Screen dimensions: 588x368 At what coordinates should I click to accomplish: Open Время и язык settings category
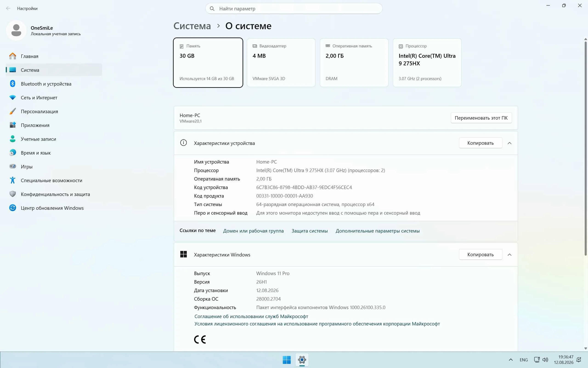54,153
